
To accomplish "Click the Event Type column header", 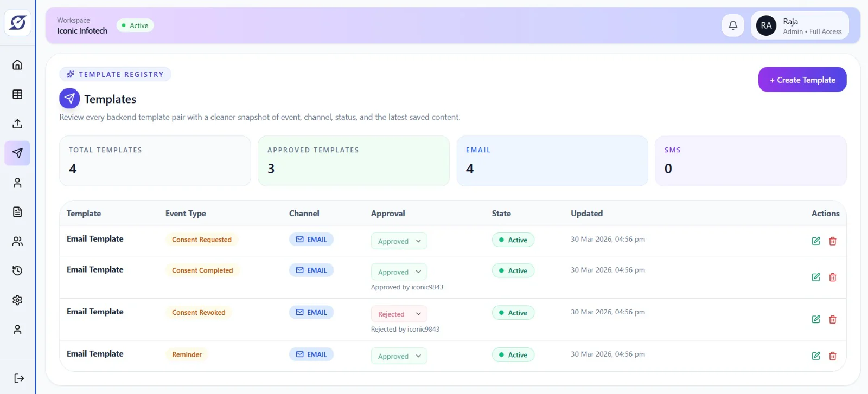I will tap(186, 214).
